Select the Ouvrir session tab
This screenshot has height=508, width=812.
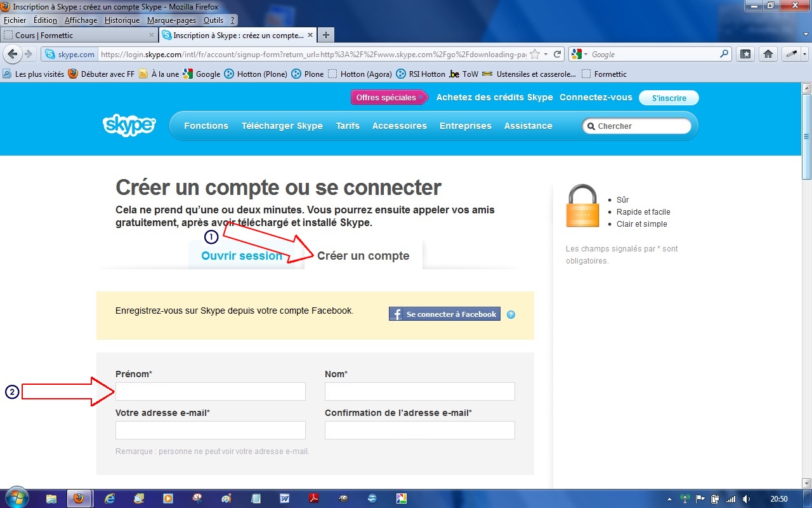(x=242, y=256)
